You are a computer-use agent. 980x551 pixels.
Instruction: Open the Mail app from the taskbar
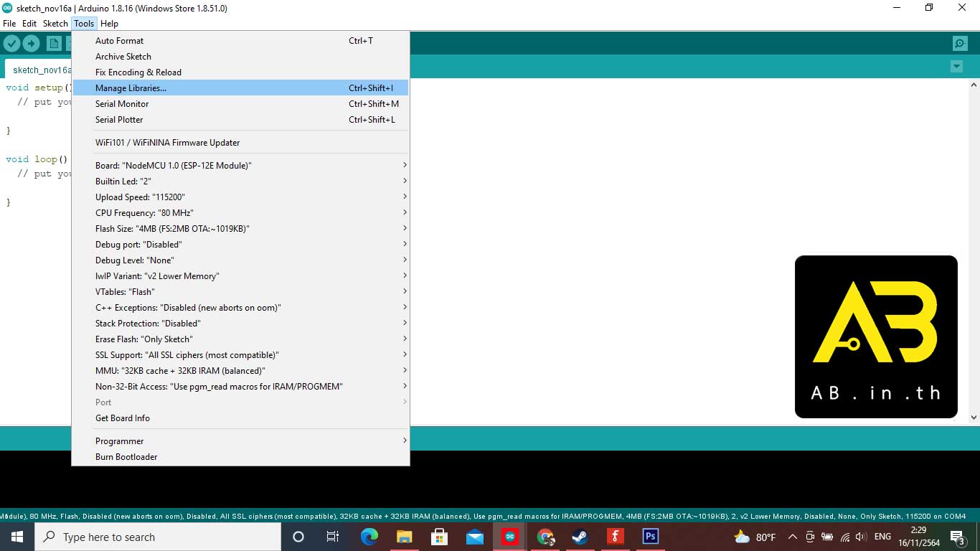tap(474, 537)
